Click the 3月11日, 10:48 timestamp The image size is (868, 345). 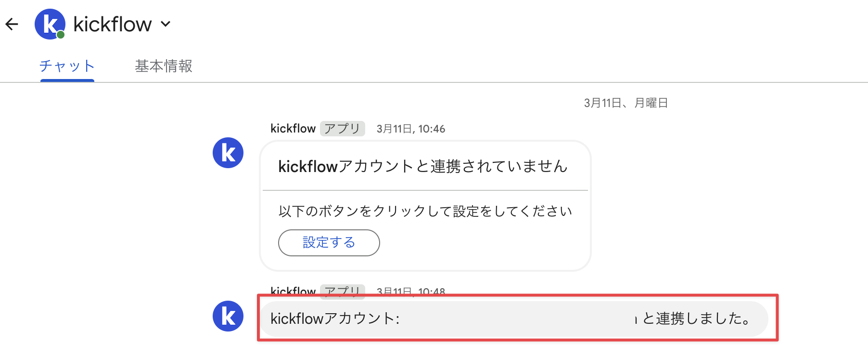coord(411,291)
